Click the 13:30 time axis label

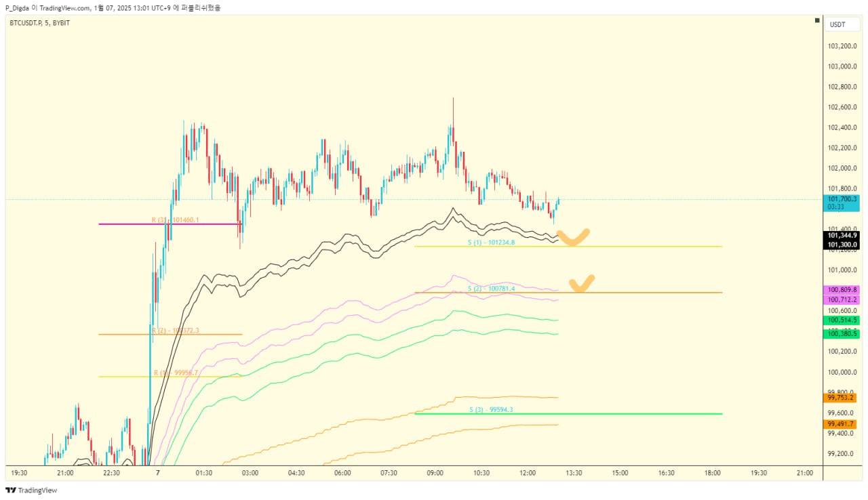point(574,473)
